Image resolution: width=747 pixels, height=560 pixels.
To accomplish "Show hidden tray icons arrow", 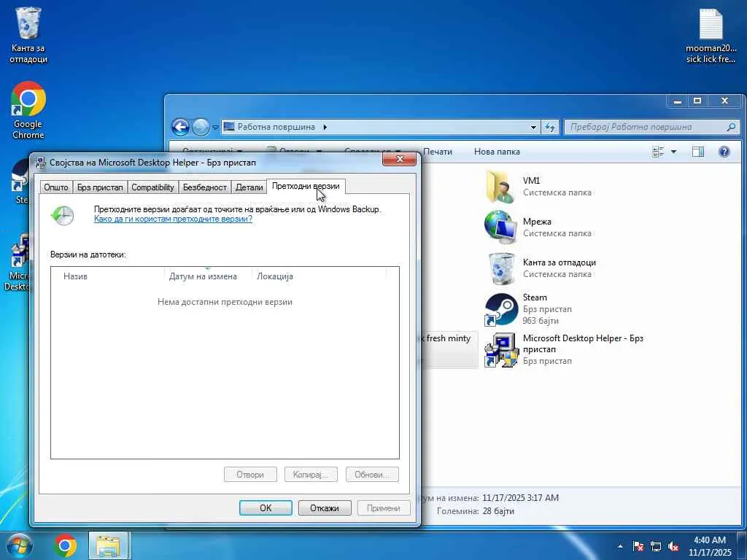I will [620, 546].
